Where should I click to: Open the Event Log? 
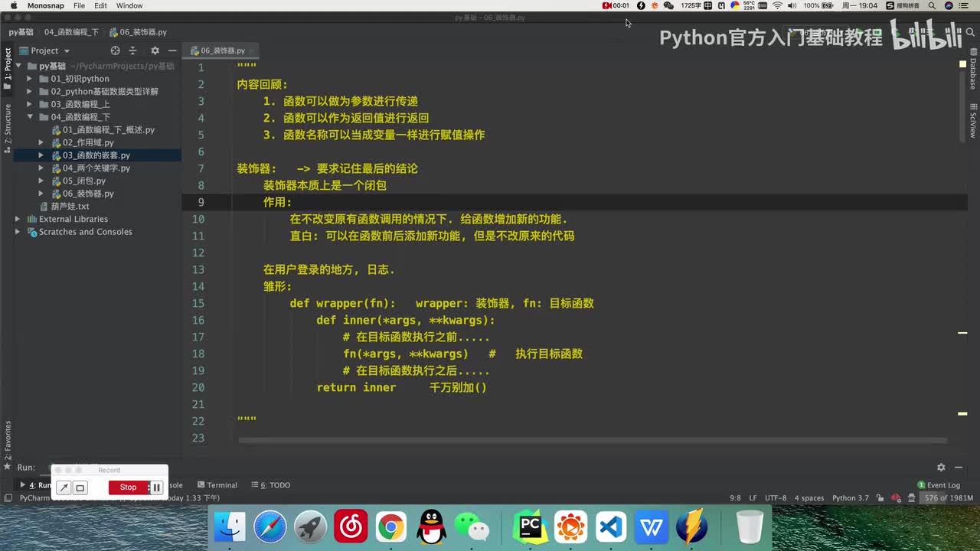(x=939, y=485)
